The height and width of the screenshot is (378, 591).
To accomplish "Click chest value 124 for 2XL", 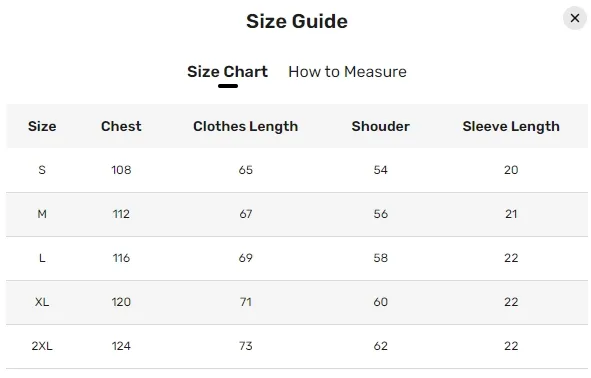I will [x=121, y=346].
